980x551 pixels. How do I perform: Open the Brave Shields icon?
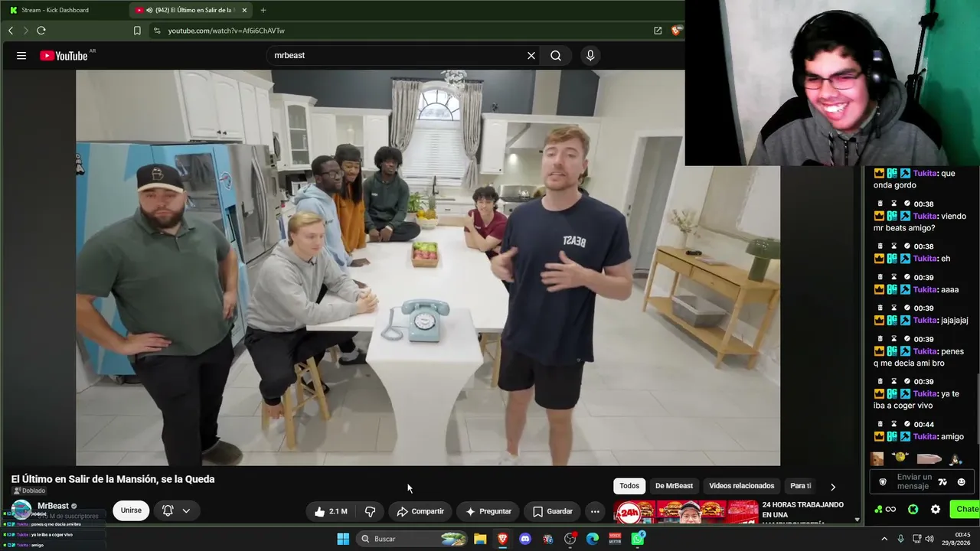(x=676, y=31)
